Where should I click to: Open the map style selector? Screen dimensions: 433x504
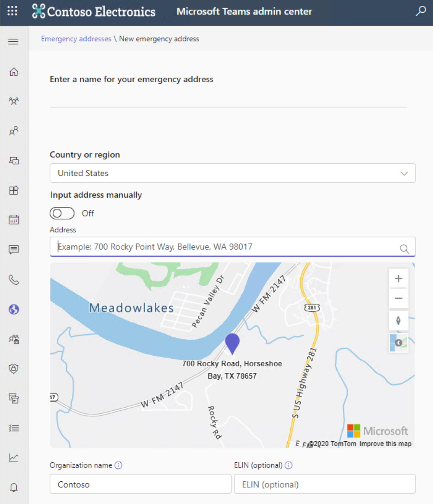coord(398,343)
